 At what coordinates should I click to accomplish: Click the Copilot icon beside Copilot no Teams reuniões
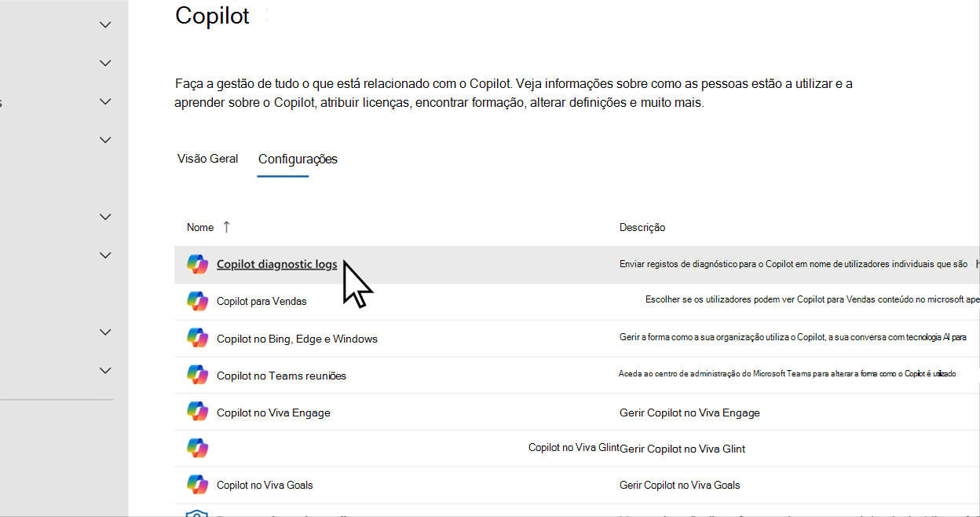[x=197, y=375]
